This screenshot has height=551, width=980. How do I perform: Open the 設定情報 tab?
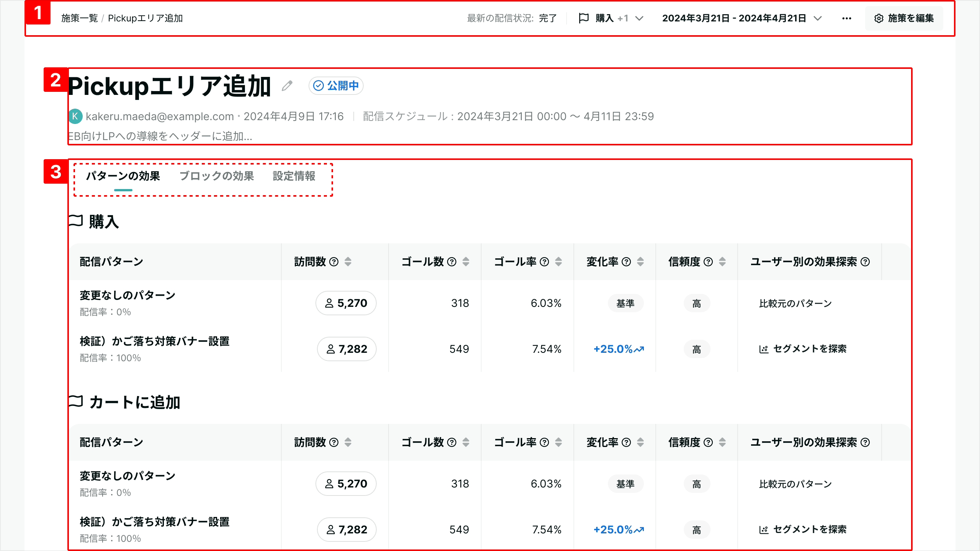tap(294, 176)
